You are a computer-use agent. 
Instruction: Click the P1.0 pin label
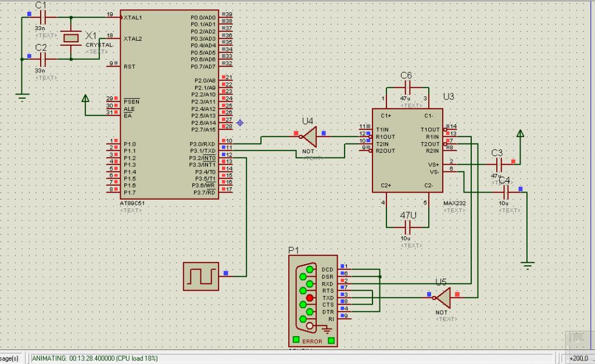click(x=130, y=144)
